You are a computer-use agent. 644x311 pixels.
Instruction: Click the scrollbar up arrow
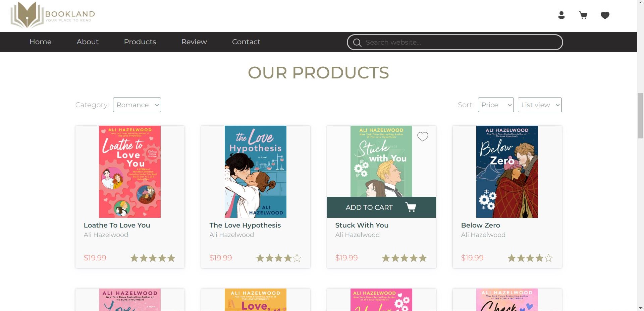point(640,3)
